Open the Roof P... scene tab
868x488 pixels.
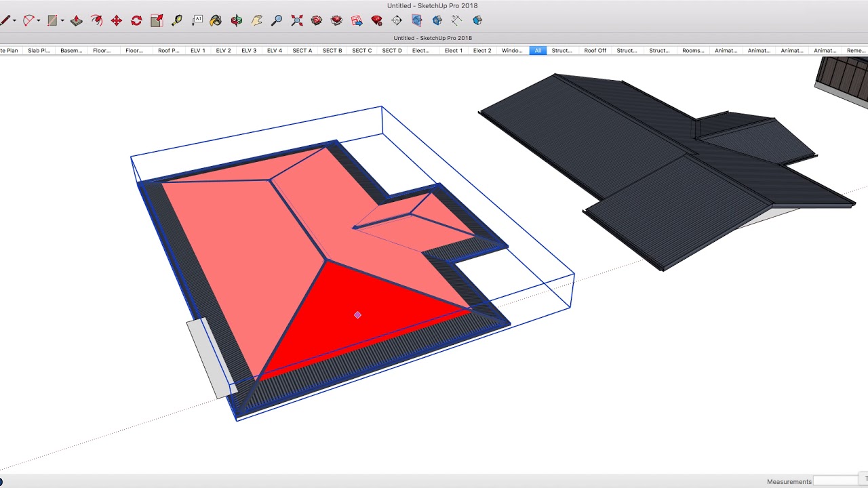click(x=168, y=50)
